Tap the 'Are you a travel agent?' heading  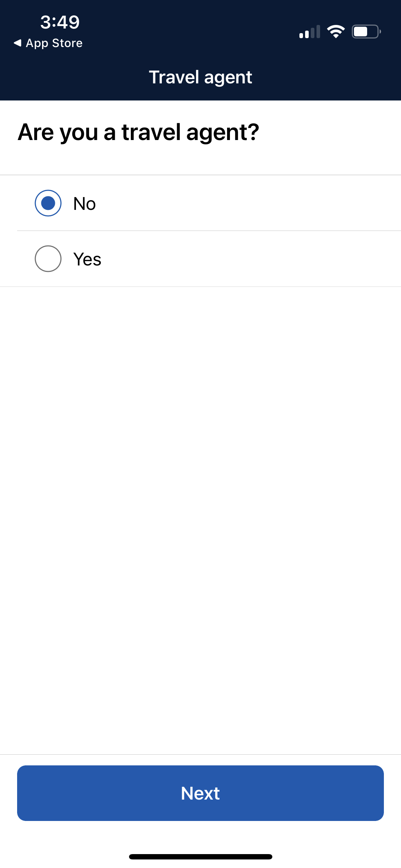(x=138, y=133)
